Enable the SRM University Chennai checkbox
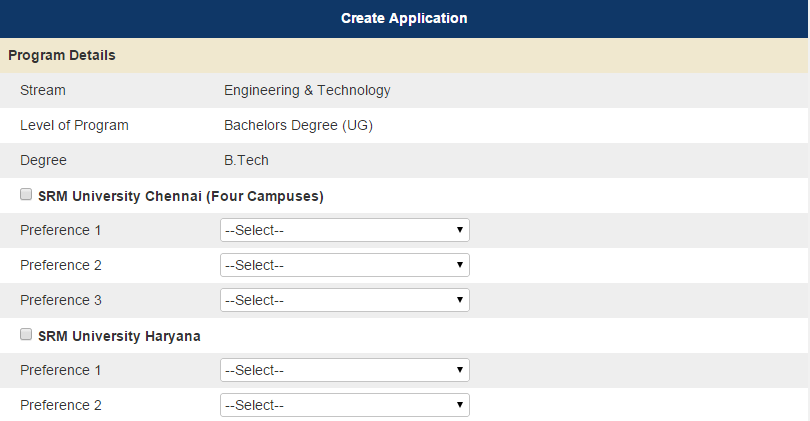This screenshot has height=421, width=810. 26,195
